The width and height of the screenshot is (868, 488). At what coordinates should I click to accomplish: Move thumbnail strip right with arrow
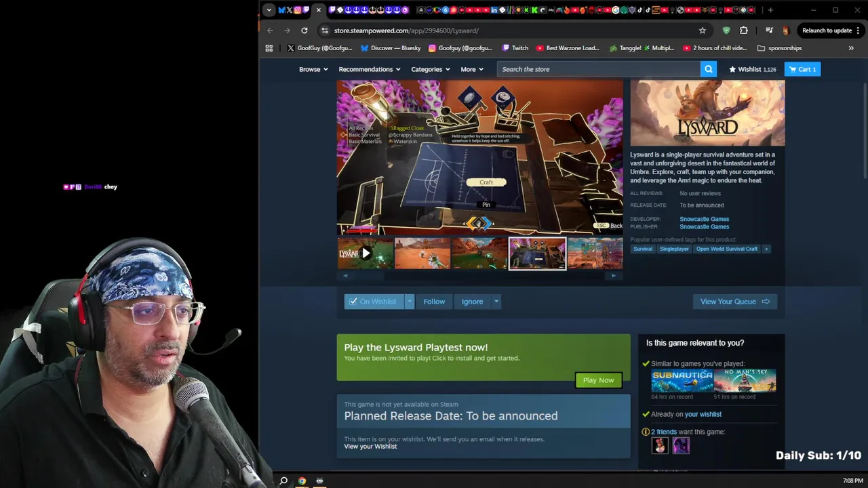coord(614,275)
